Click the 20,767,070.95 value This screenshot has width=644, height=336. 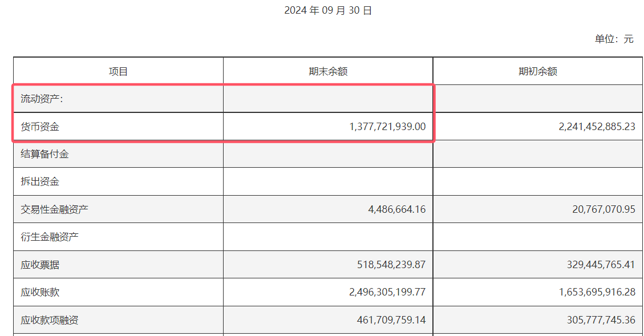604,209
